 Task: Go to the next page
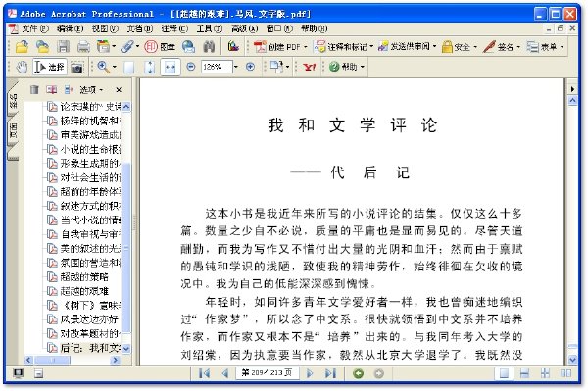point(310,373)
